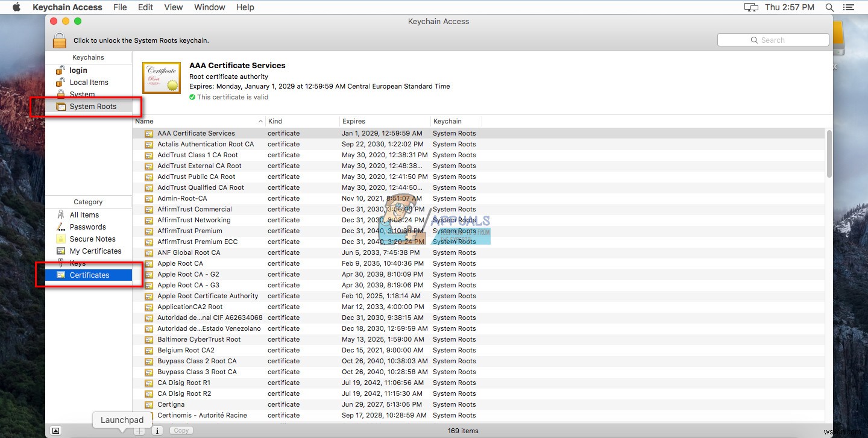Select the AddTrust Public CA Root row
The height and width of the screenshot is (438, 868).
click(x=479, y=177)
